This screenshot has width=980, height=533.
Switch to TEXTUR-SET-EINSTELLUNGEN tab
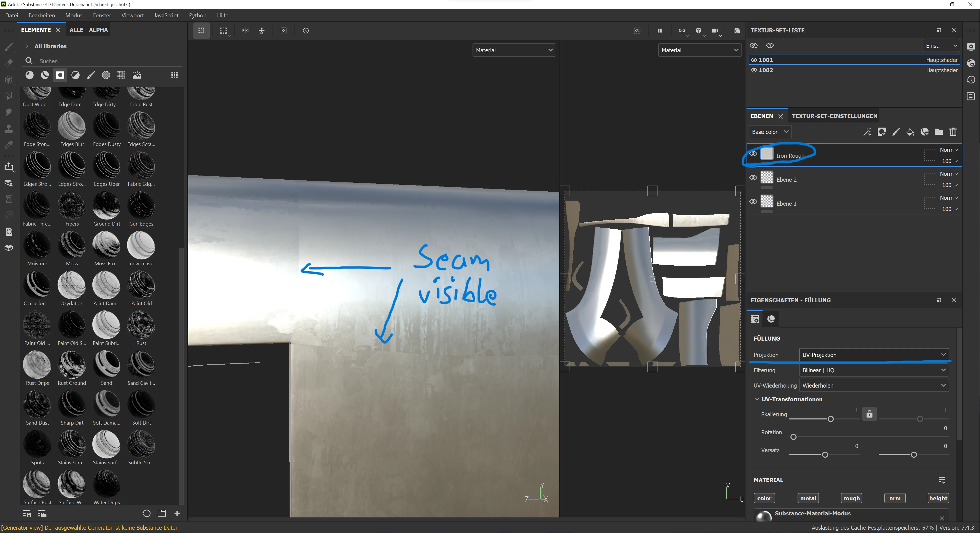(x=834, y=116)
